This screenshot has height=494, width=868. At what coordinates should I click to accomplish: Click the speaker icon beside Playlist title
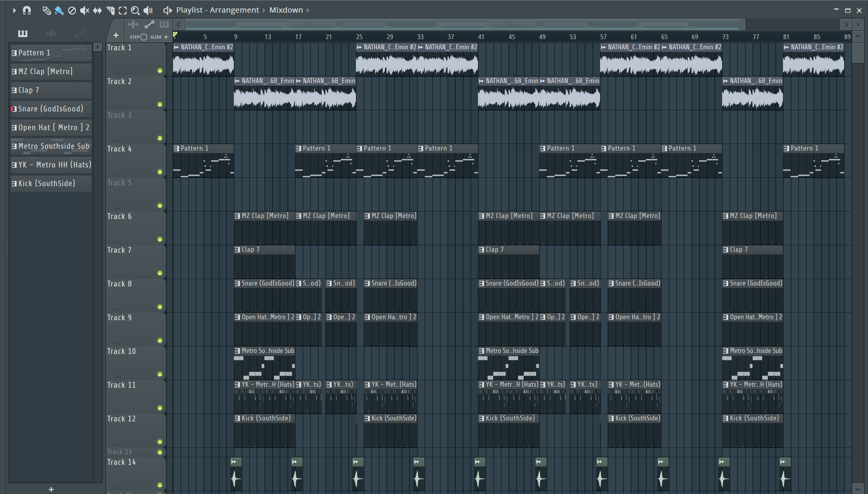pyautogui.click(x=167, y=11)
